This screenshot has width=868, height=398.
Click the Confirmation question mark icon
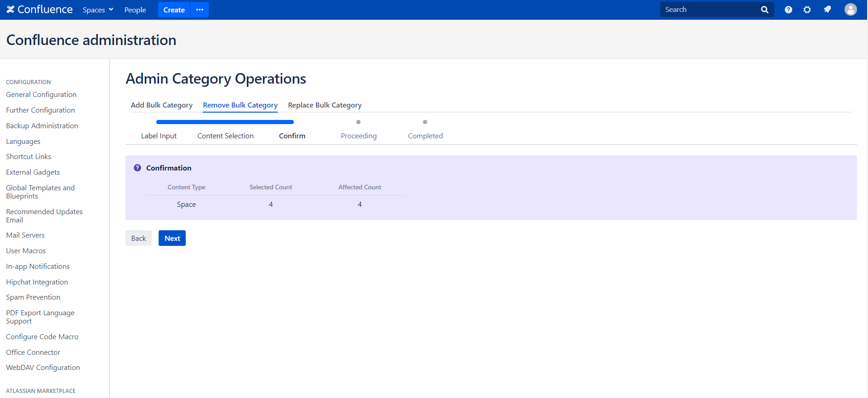coord(137,168)
